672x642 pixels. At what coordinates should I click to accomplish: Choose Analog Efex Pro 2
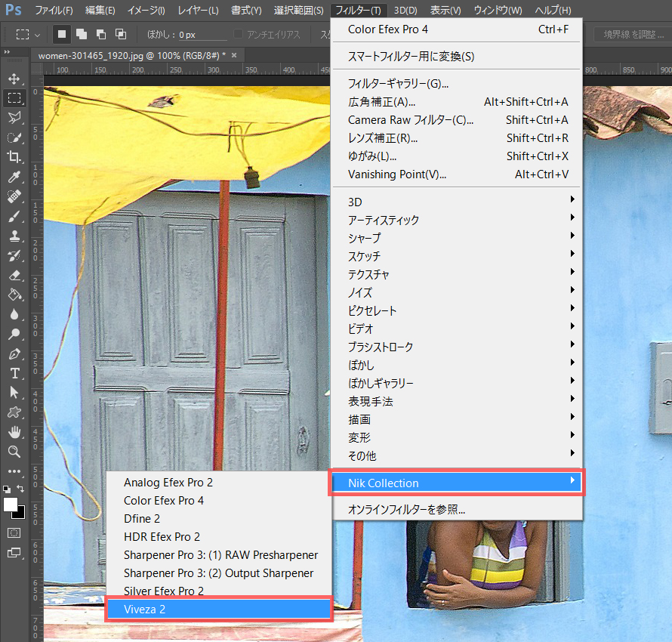218,482
